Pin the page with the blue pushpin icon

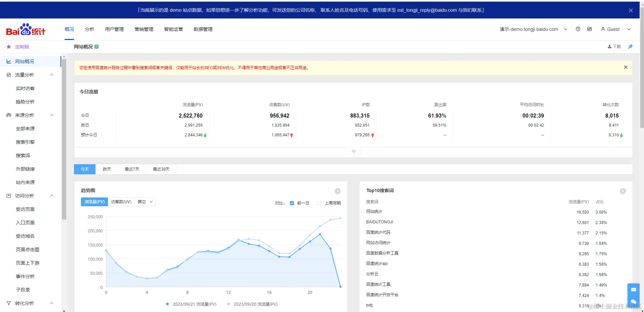tap(630, 47)
